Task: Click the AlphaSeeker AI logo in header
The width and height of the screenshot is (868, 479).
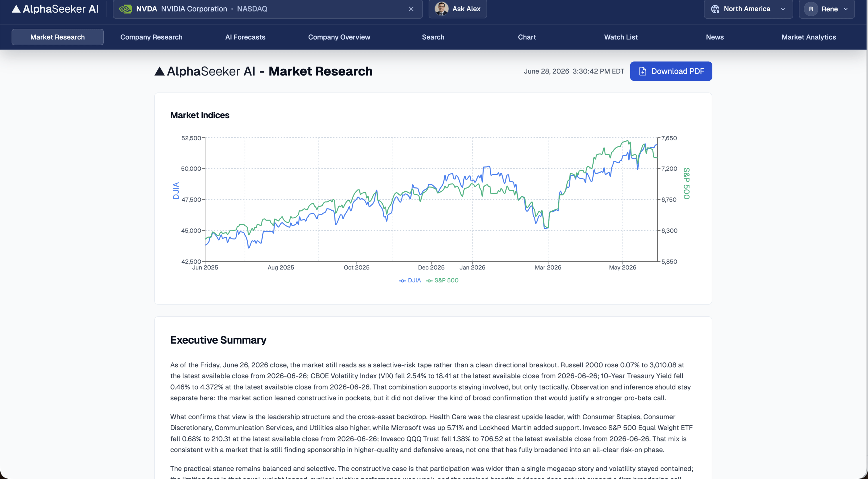Action: click(x=55, y=9)
